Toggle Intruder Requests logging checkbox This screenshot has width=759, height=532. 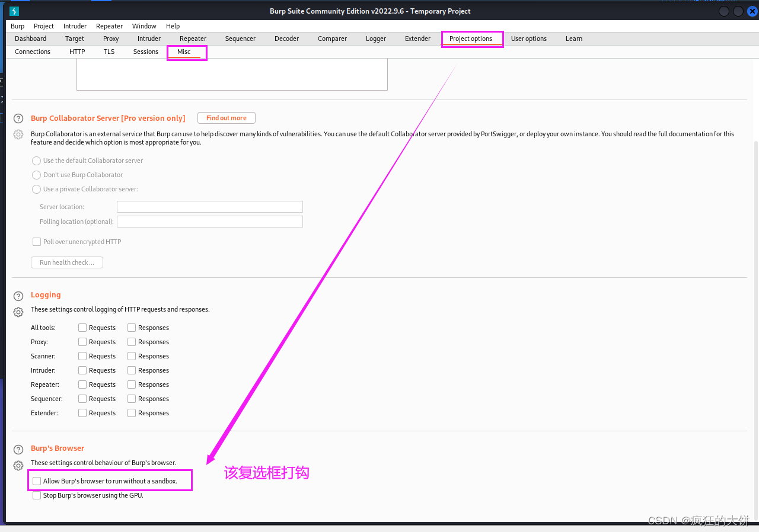(82, 370)
